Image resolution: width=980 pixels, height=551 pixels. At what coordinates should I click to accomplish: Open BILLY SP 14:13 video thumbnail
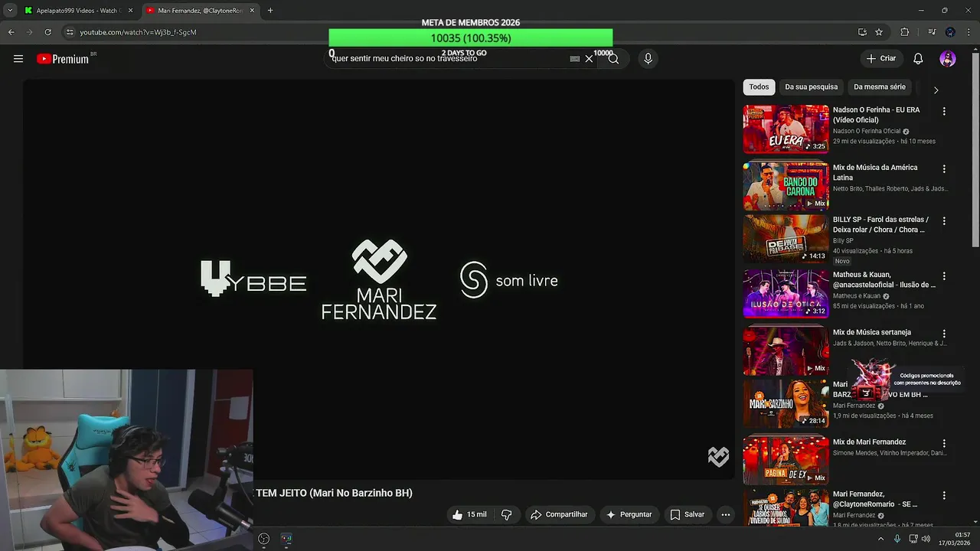pyautogui.click(x=786, y=239)
